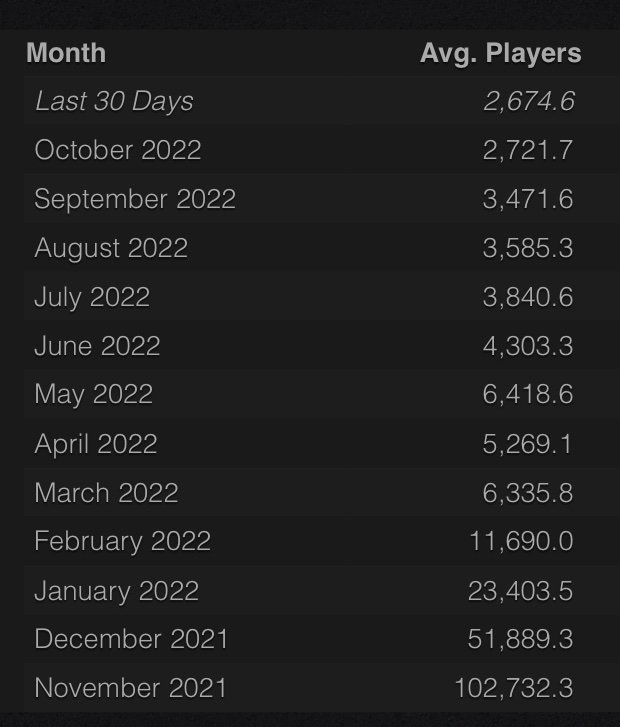Click the August 2022 month label
Image resolution: width=620 pixels, height=727 pixels.
coord(111,249)
